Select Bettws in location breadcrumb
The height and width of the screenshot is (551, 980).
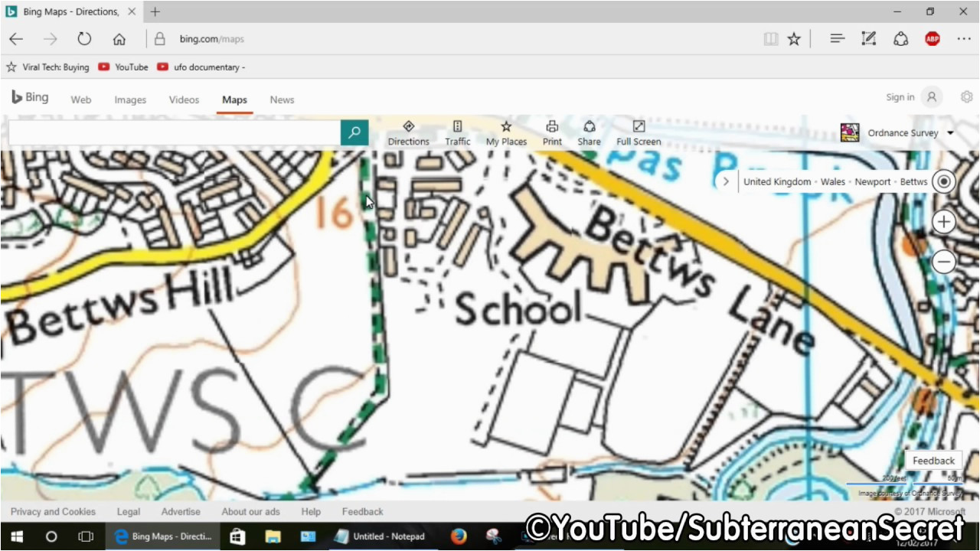coord(913,182)
